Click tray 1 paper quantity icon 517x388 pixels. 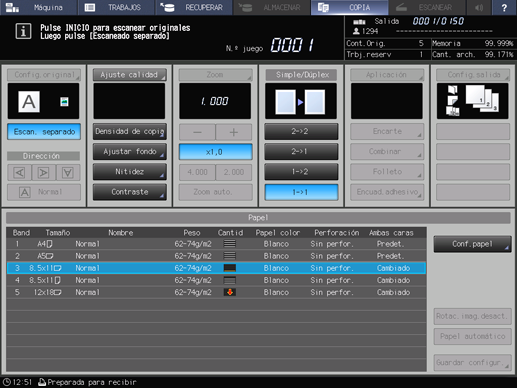click(230, 244)
